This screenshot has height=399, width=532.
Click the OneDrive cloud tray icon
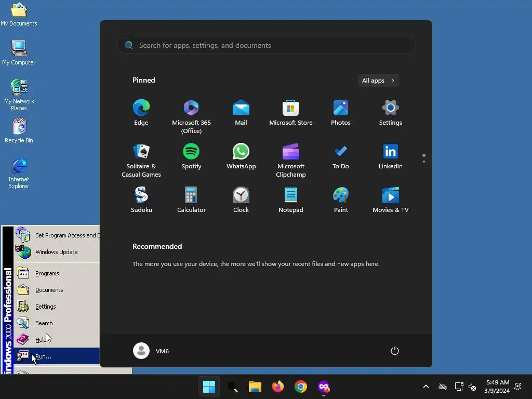(x=443, y=387)
